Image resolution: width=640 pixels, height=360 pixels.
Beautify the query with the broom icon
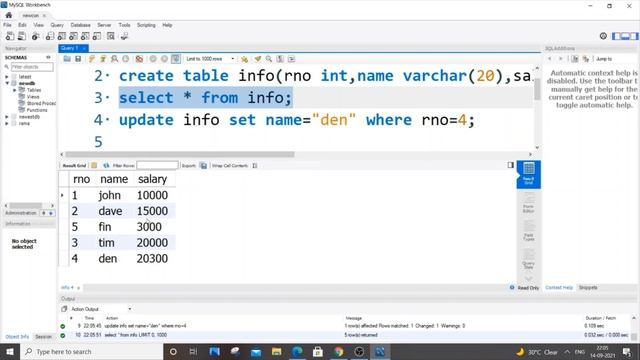[258, 59]
